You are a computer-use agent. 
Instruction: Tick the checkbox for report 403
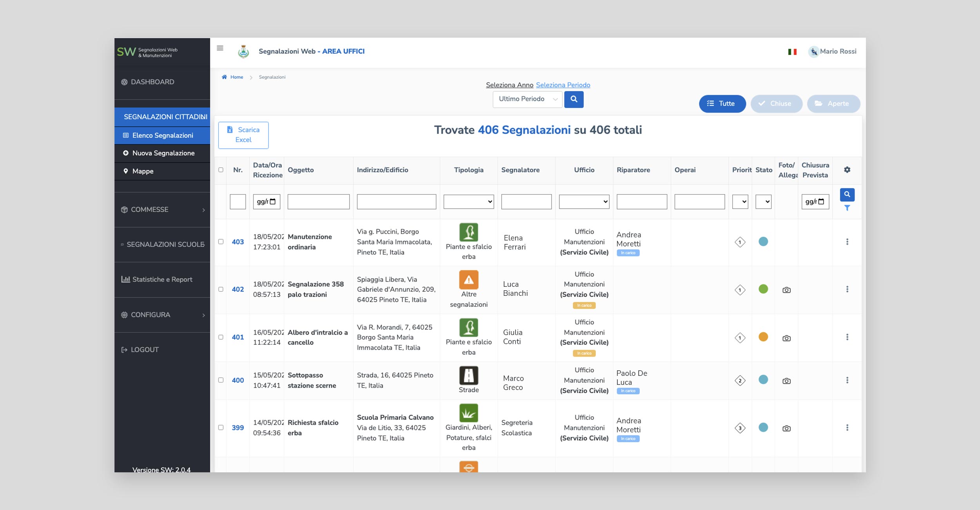click(221, 242)
